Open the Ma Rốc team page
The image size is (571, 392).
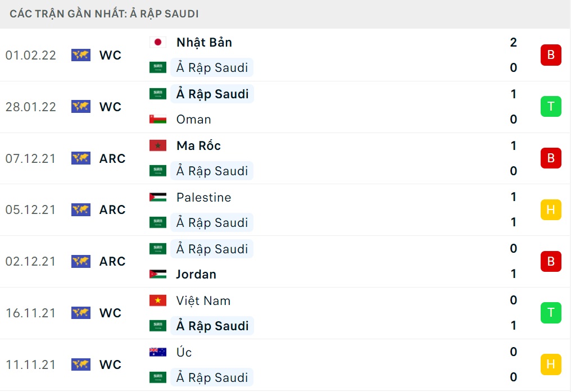[x=198, y=145]
